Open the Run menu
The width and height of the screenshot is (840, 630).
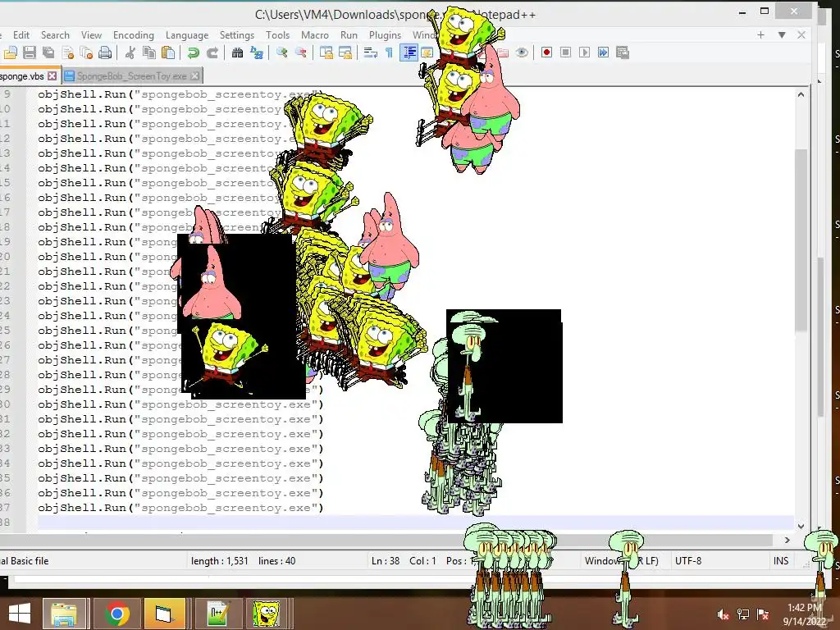click(349, 34)
